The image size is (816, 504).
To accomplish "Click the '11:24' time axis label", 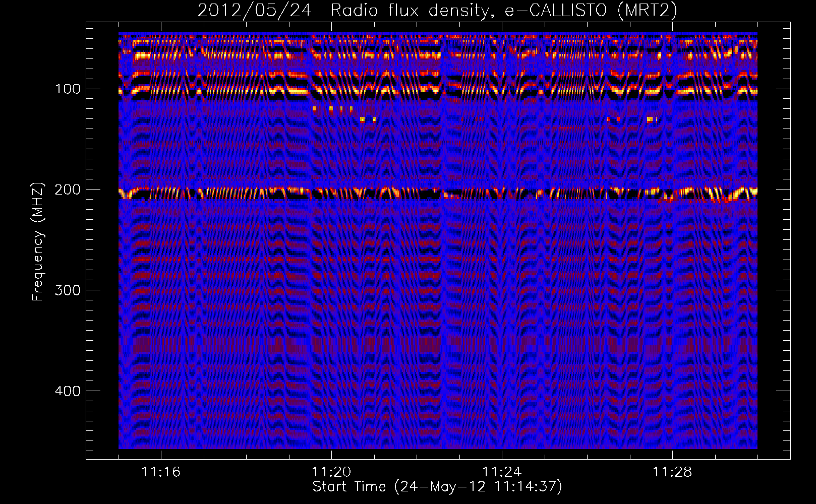I will point(502,472).
